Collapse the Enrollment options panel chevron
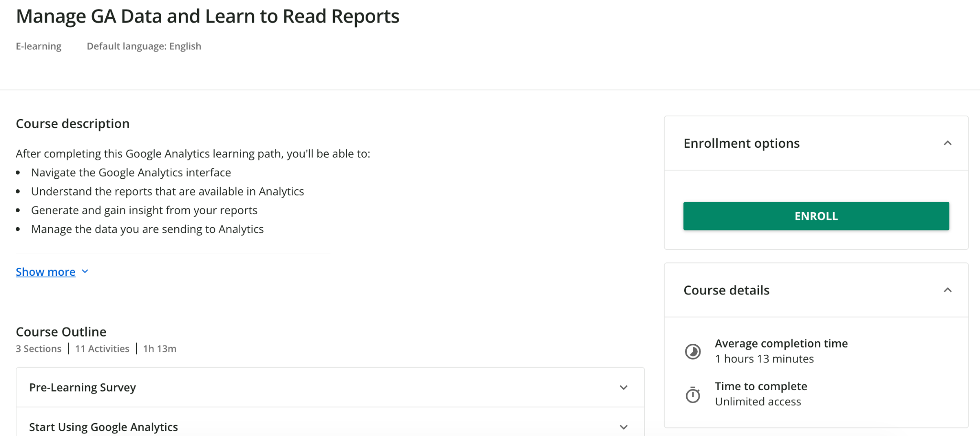980x436 pixels. coord(947,143)
